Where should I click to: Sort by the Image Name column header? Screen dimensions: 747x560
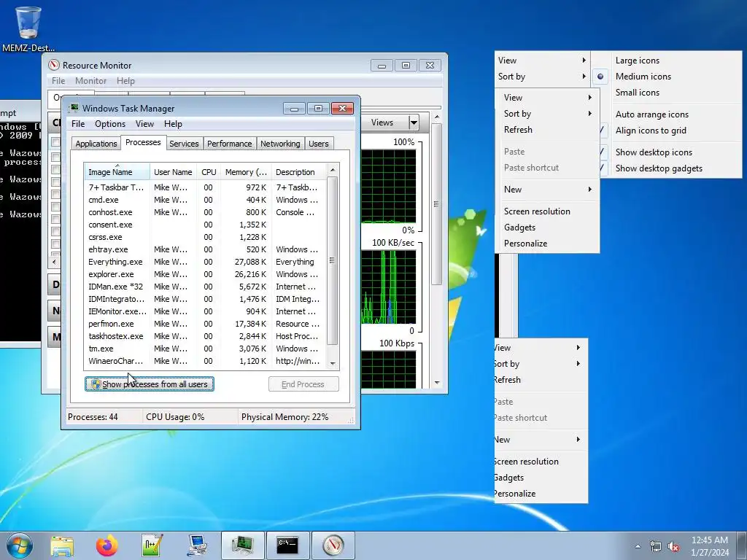coord(117,171)
